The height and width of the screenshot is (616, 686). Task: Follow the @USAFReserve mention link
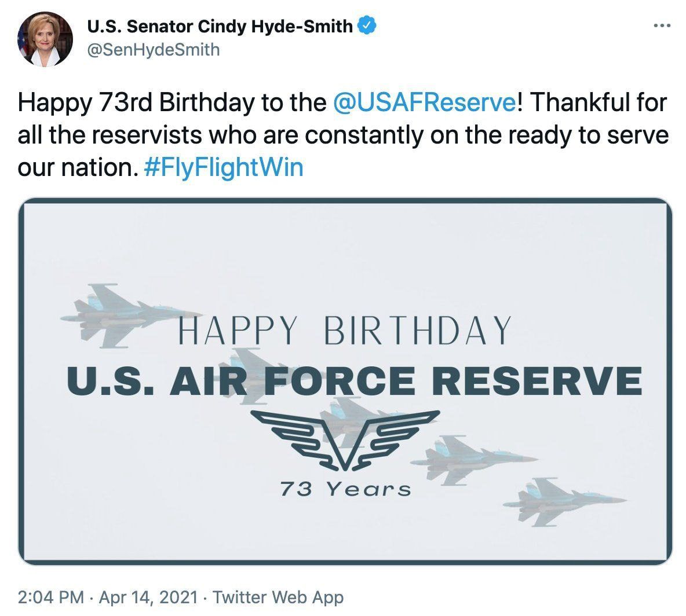point(424,102)
